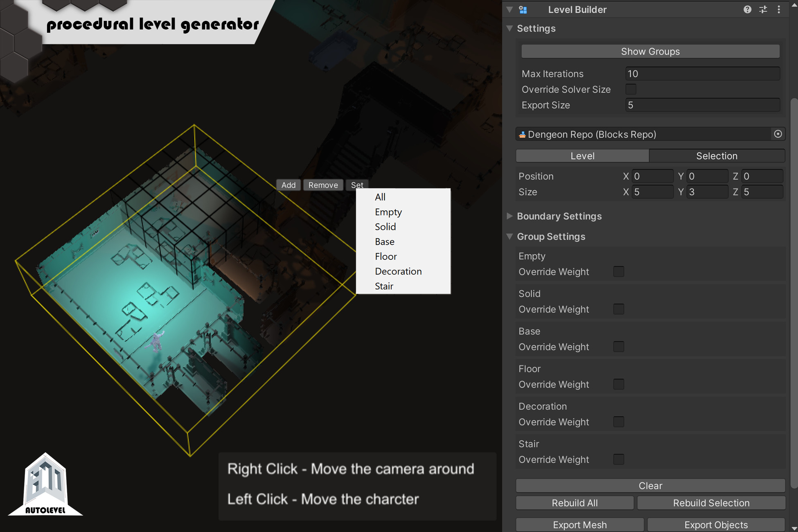The width and height of the screenshot is (798, 532).
Task: Click the Blocks Repo asset icon
Action: 522,134
